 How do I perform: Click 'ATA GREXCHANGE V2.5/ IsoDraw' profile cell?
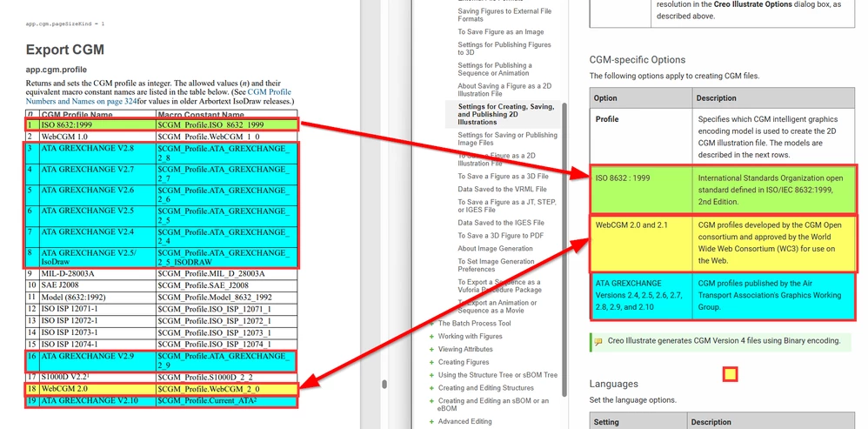pyautogui.click(x=97, y=258)
